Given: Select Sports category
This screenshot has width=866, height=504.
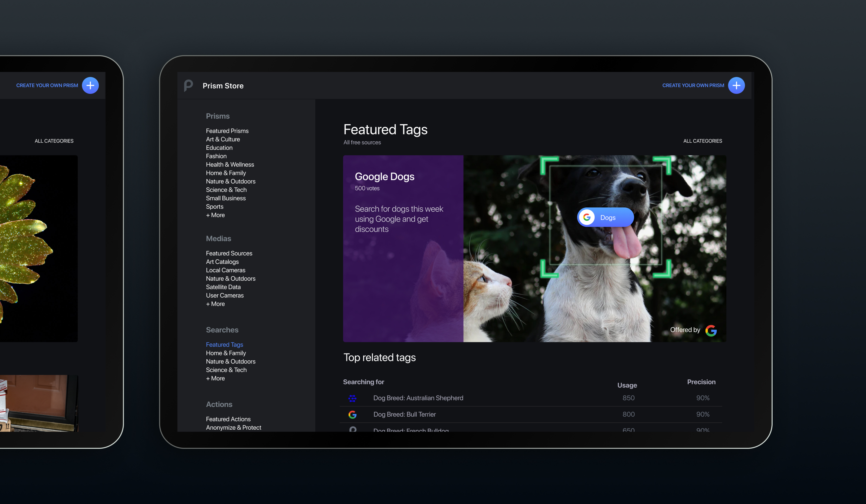Looking at the screenshot, I should click(x=214, y=207).
